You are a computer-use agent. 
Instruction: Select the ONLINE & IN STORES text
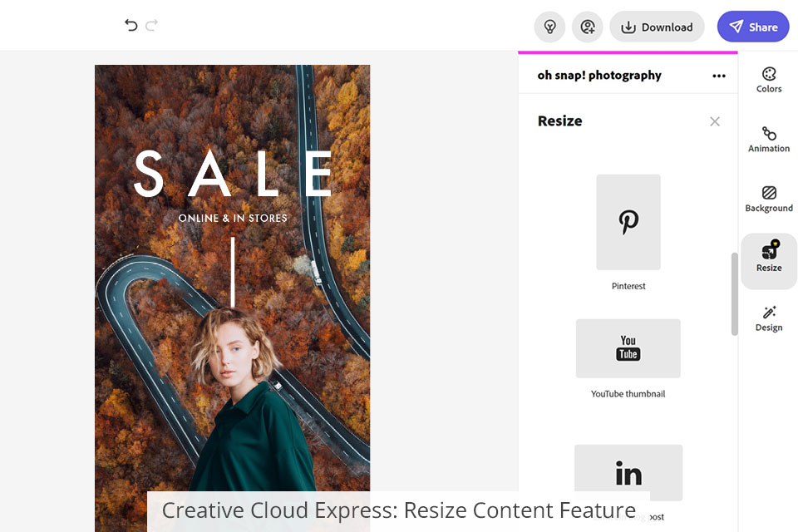(233, 218)
